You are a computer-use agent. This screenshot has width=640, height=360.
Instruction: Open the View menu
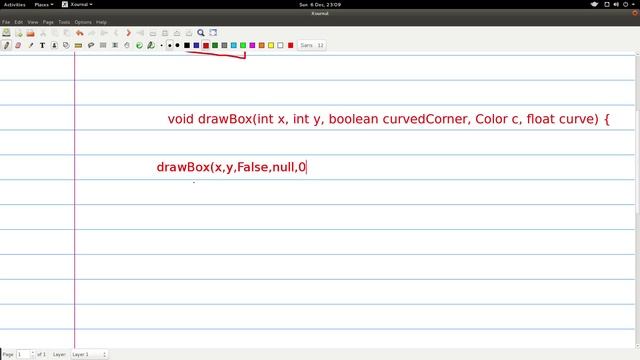pyautogui.click(x=33, y=22)
